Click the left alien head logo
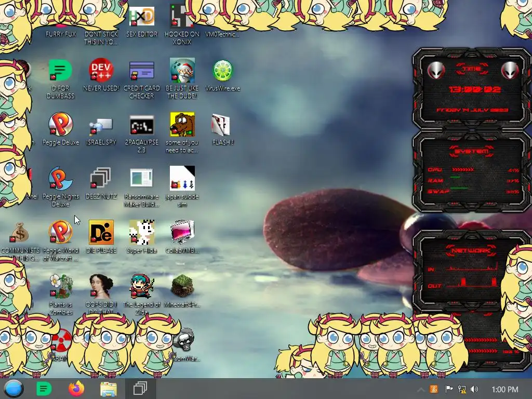Screen dimensions: 532x399 [436, 70]
